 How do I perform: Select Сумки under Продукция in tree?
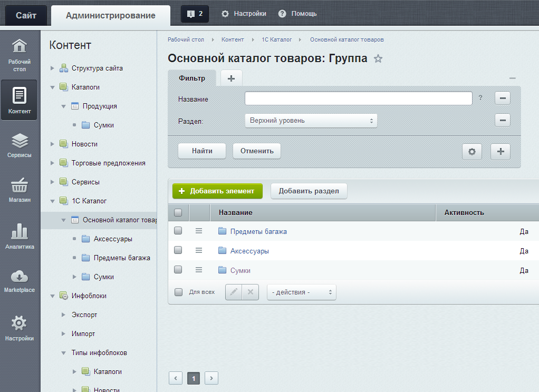(104, 125)
